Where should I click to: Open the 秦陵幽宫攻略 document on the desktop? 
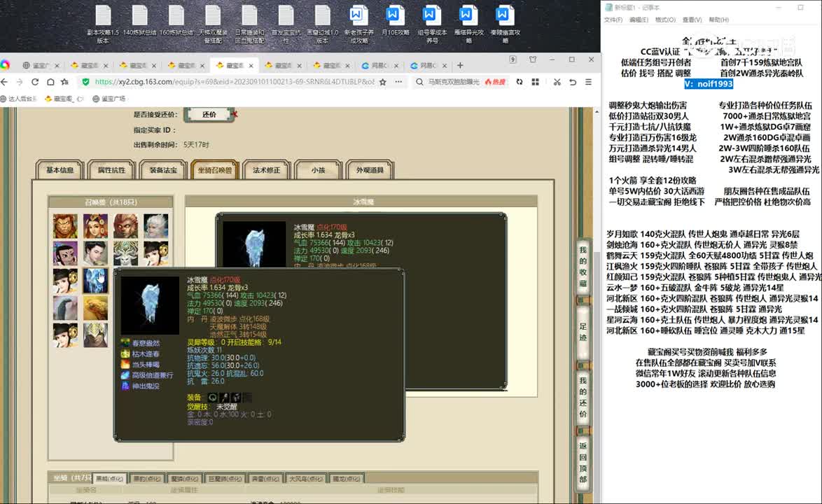click(x=505, y=24)
